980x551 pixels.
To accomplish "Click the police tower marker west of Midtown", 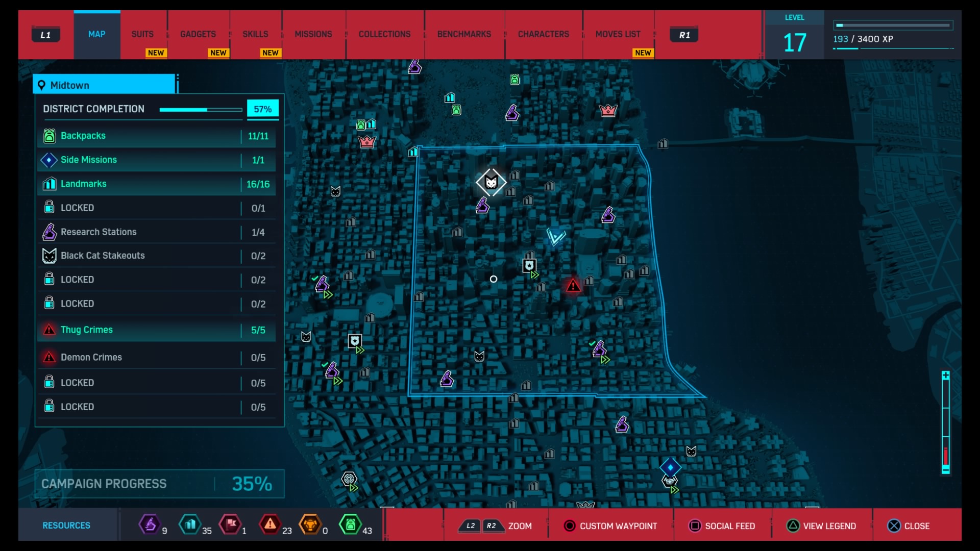I will [355, 341].
